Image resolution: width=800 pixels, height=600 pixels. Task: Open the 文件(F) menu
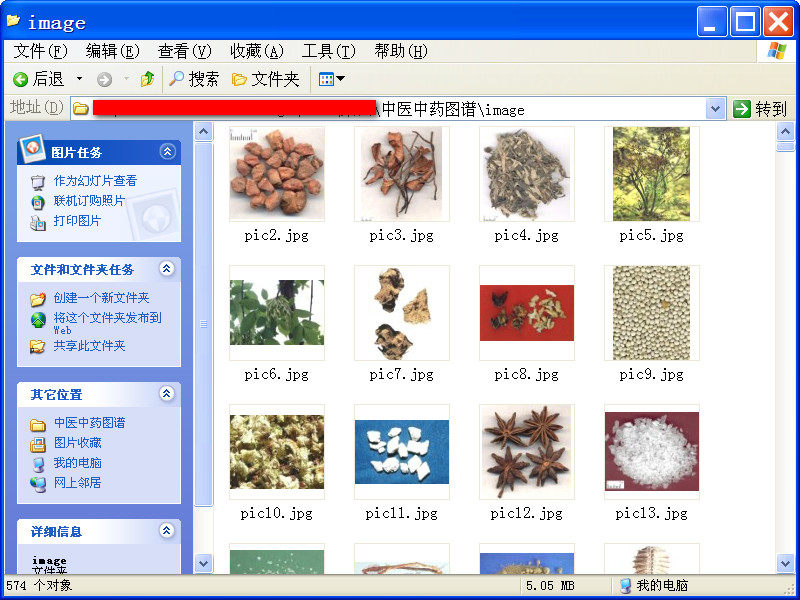(40, 51)
